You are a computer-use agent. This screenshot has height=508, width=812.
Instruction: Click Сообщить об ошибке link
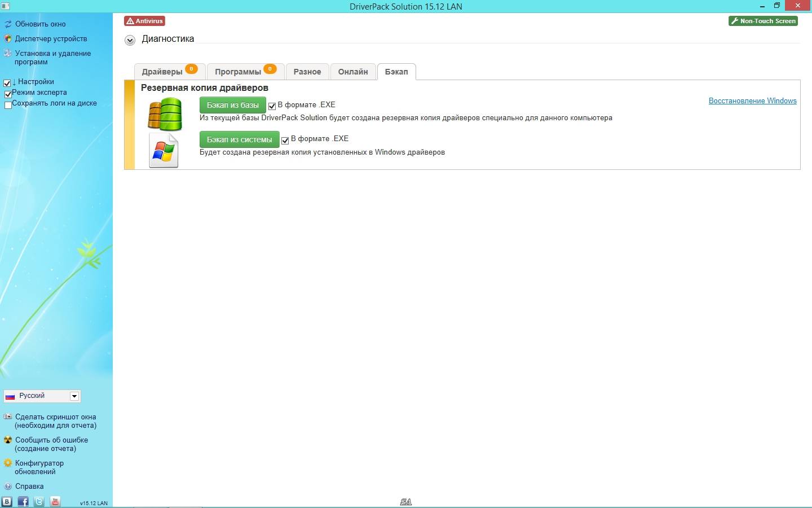pos(51,444)
